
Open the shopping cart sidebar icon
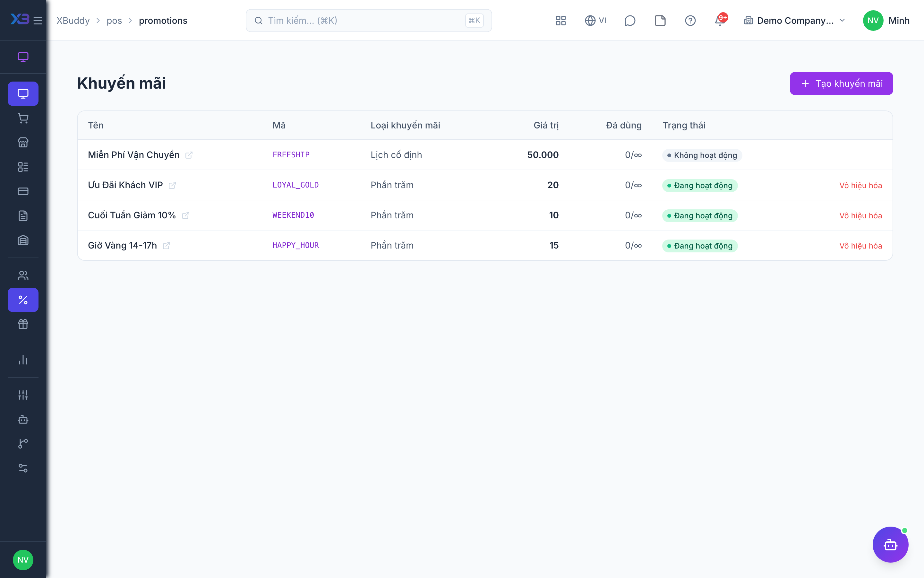(23, 118)
